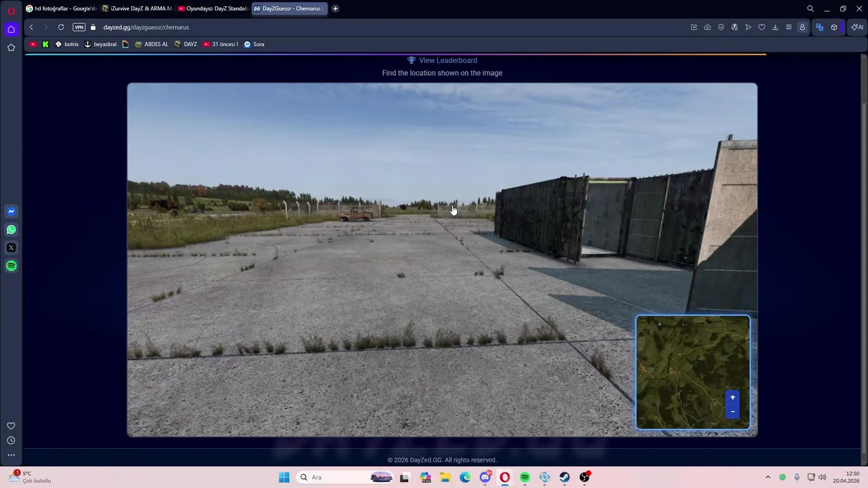Open File Explorer from taskbar

pyautogui.click(x=445, y=477)
